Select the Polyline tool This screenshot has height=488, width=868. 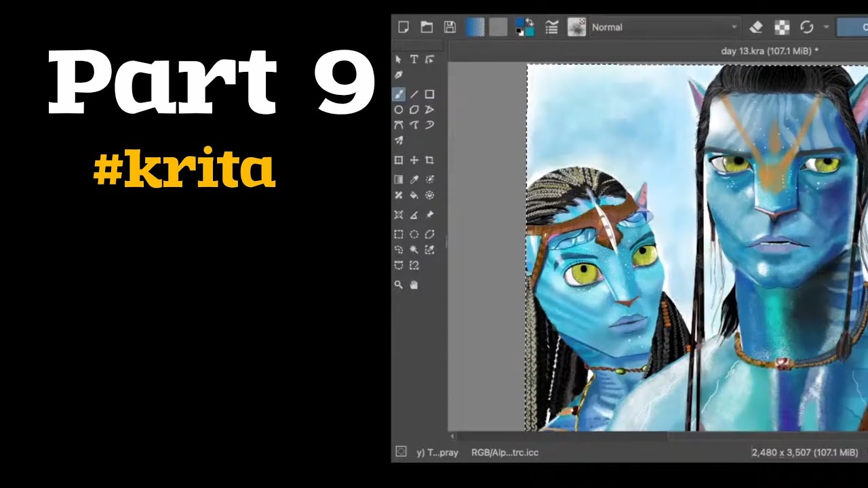pos(429,110)
